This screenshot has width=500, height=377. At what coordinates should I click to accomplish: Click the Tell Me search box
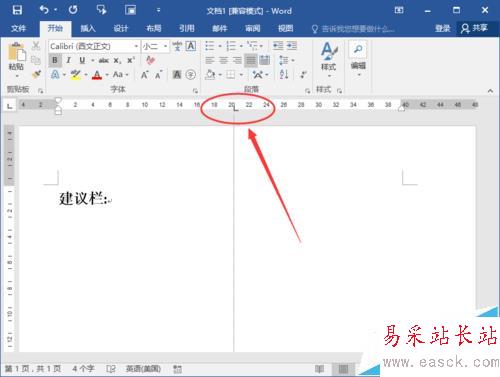353,29
